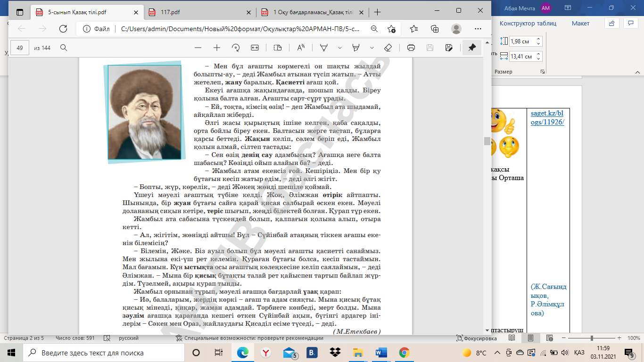
Task: Open the PDF search magnifier
Action: 64,48
